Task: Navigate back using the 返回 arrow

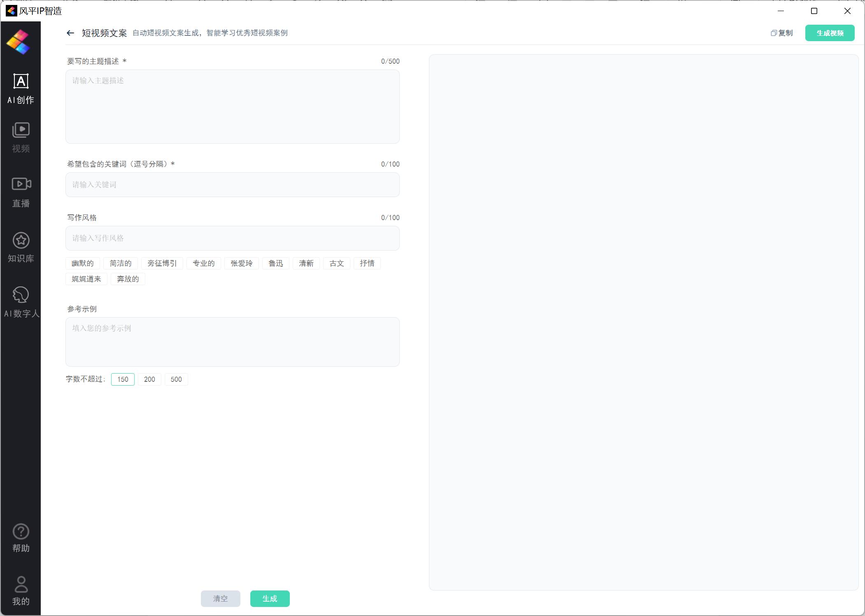Action: tap(70, 33)
